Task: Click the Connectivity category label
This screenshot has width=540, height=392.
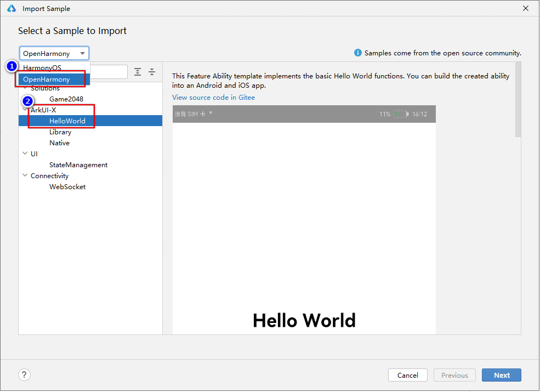Action: 49,175
